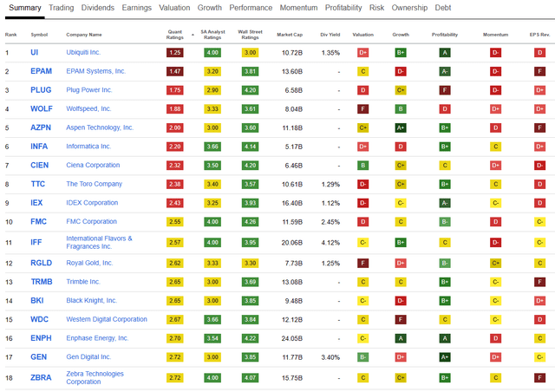
Task: Click AZPN's A+ growth grade badge
Action: (x=401, y=127)
